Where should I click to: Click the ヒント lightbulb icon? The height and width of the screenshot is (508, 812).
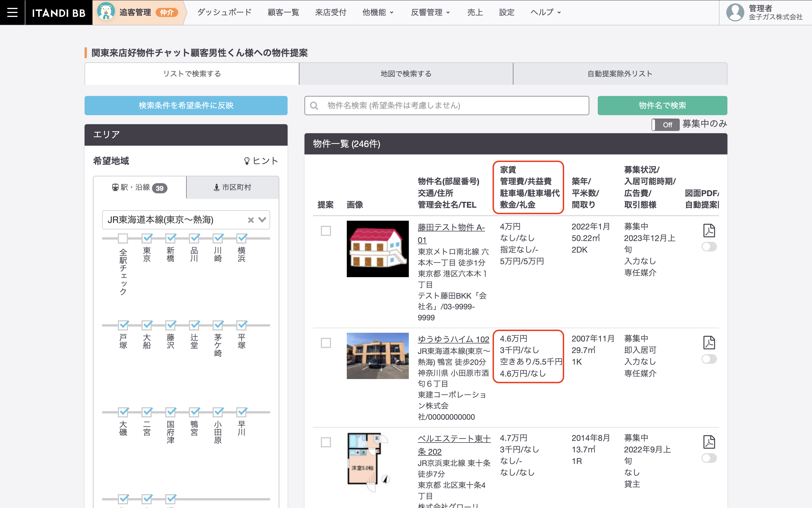(247, 161)
